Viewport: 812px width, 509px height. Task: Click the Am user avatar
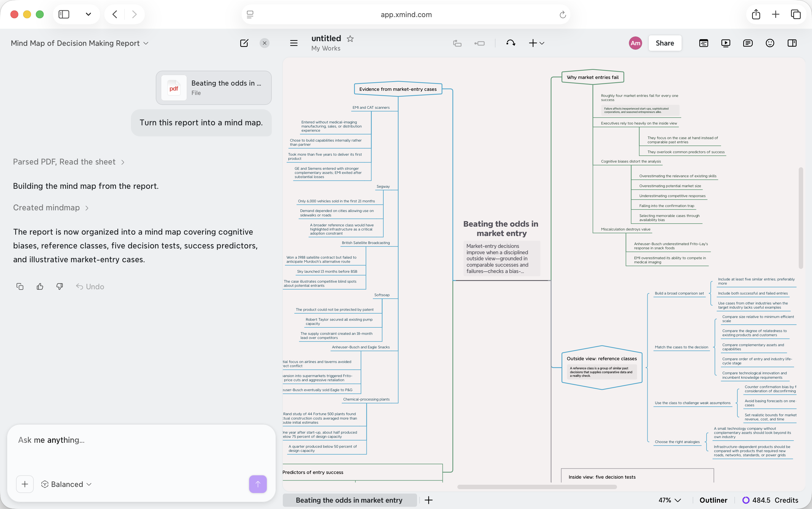coord(635,43)
